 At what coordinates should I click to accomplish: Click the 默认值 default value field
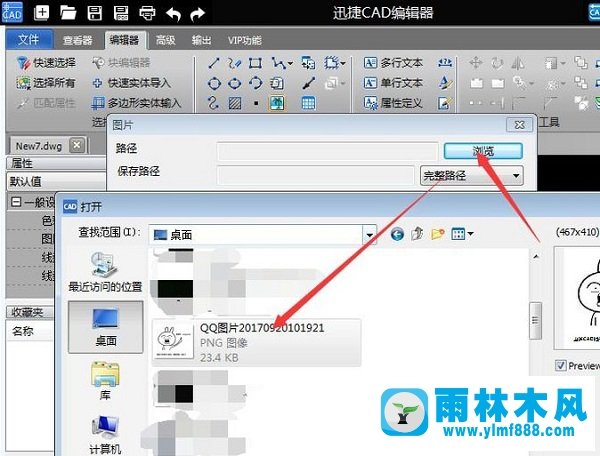click(55, 181)
